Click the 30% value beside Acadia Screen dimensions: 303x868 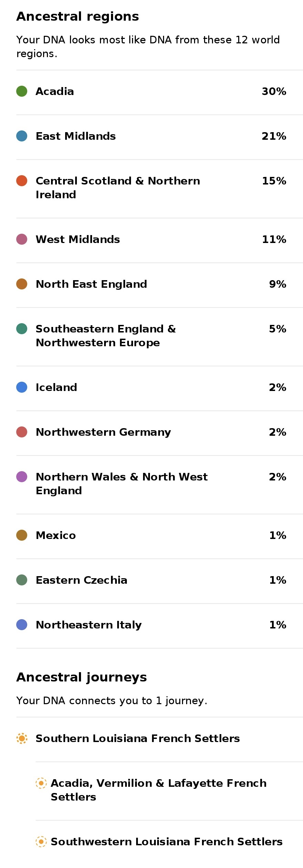(274, 91)
